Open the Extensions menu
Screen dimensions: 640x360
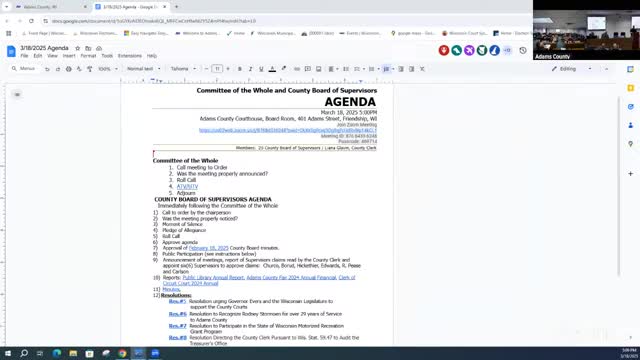(x=130, y=56)
